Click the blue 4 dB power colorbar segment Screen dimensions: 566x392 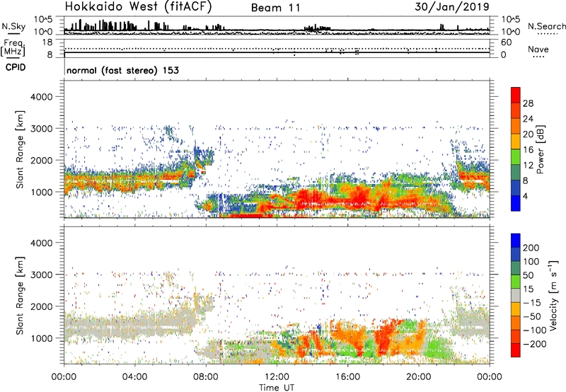516,203
